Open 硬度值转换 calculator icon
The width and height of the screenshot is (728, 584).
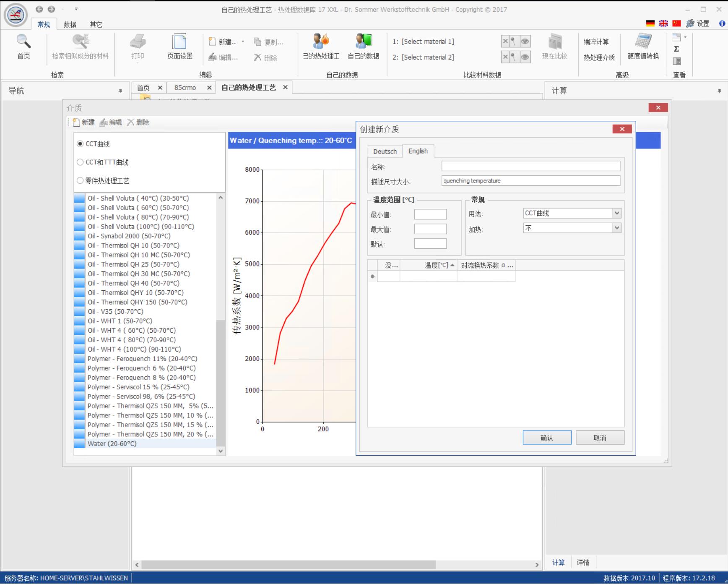(643, 41)
